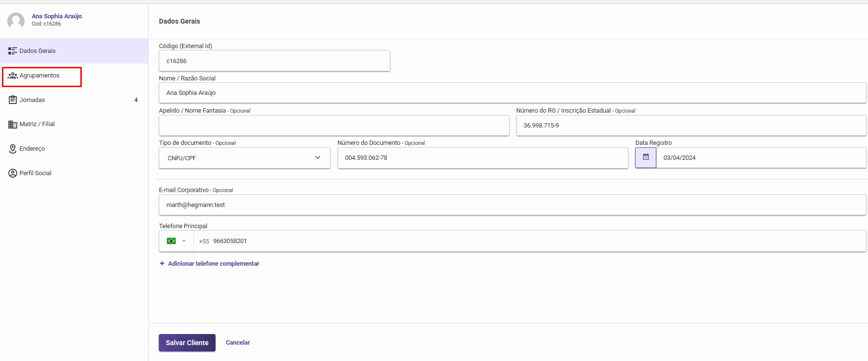Save with the Salvar Cliente button
This screenshot has width=868, height=361.
(x=187, y=343)
